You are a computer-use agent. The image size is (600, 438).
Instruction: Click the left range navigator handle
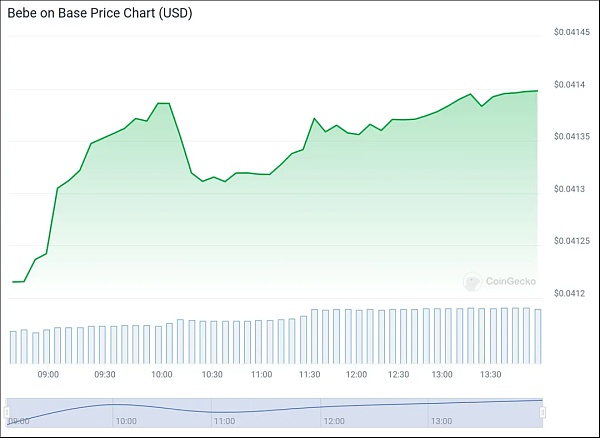coord(7,412)
